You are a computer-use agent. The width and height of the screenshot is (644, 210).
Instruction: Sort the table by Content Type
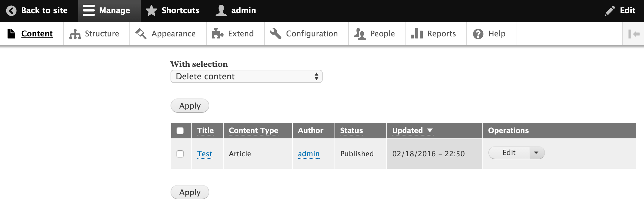(253, 131)
